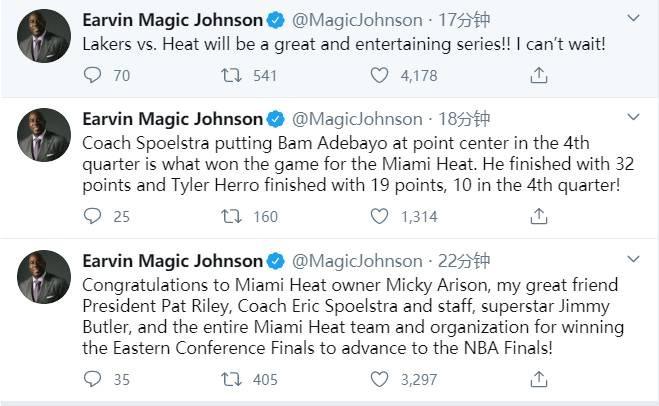The image size is (659, 406).
Task: Click Magic Johnson's avatar on the first tweet
Action: pyautogui.click(x=43, y=38)
